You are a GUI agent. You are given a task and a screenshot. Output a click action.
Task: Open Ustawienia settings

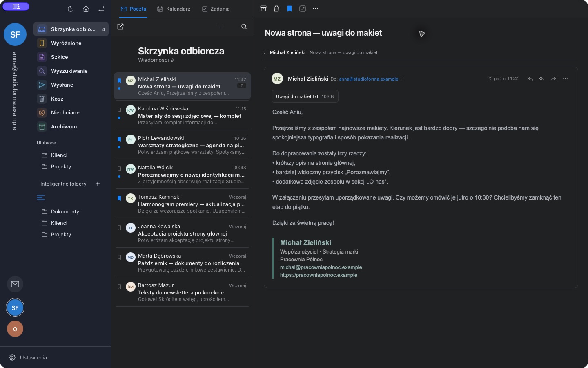28,357
